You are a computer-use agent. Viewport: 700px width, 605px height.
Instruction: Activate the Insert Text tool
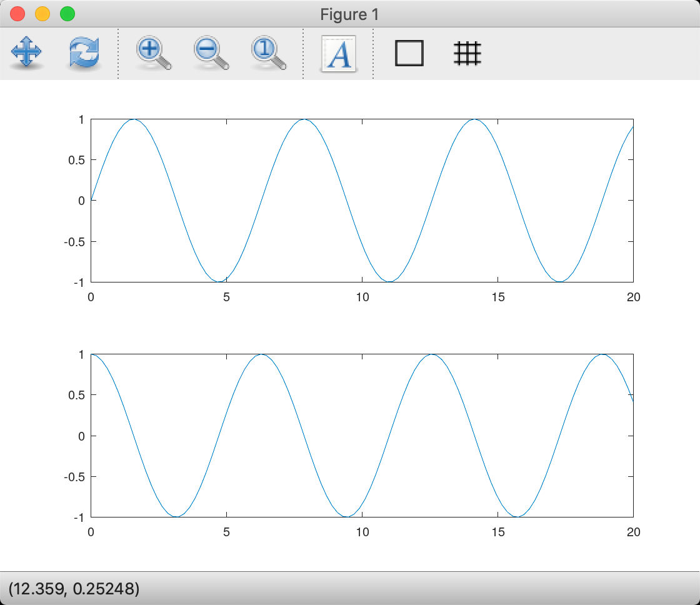click(338, 54)
